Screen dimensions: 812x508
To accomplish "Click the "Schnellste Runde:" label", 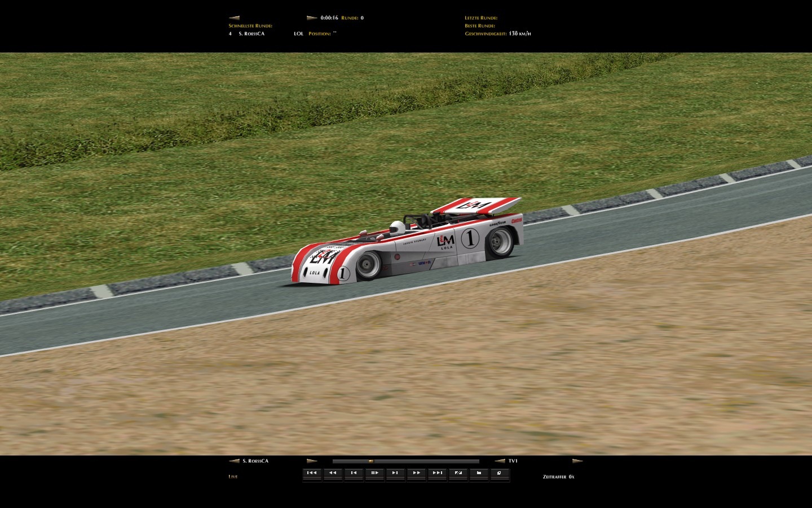I will click(x=250, y=26).
